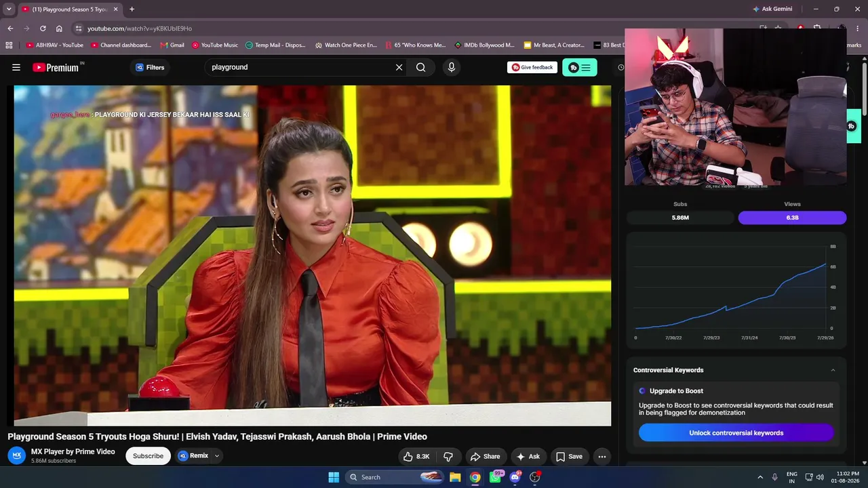Image resolution: width=868 pixels, height=488 pixels.
Task: Open Watch One Piece bookmark
Action: pos(346,45)
